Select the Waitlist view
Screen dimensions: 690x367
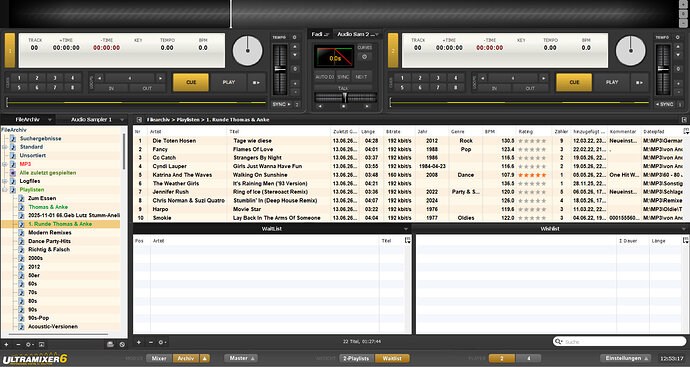392,358
